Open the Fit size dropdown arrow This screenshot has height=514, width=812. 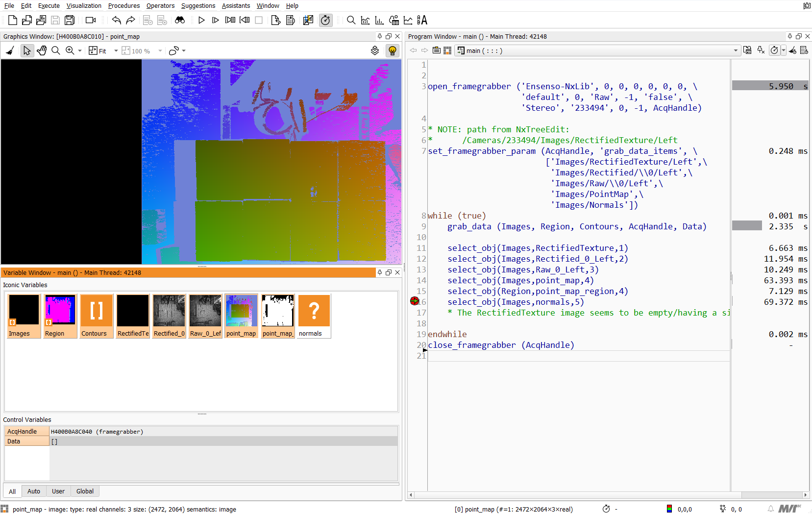click(116, 50)
